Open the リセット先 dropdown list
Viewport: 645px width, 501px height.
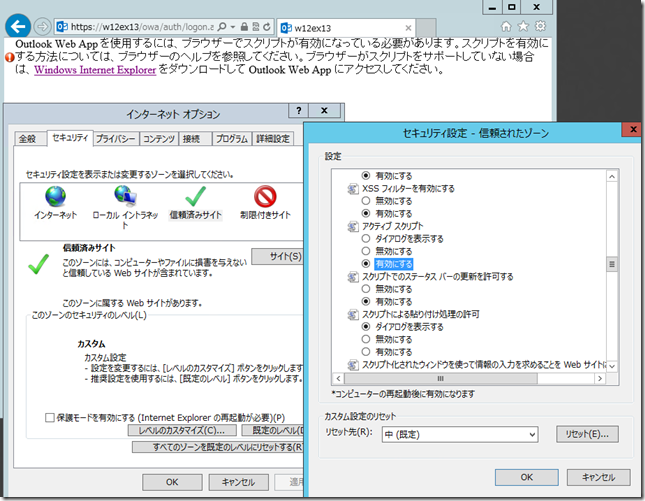[x=460, y=434]
